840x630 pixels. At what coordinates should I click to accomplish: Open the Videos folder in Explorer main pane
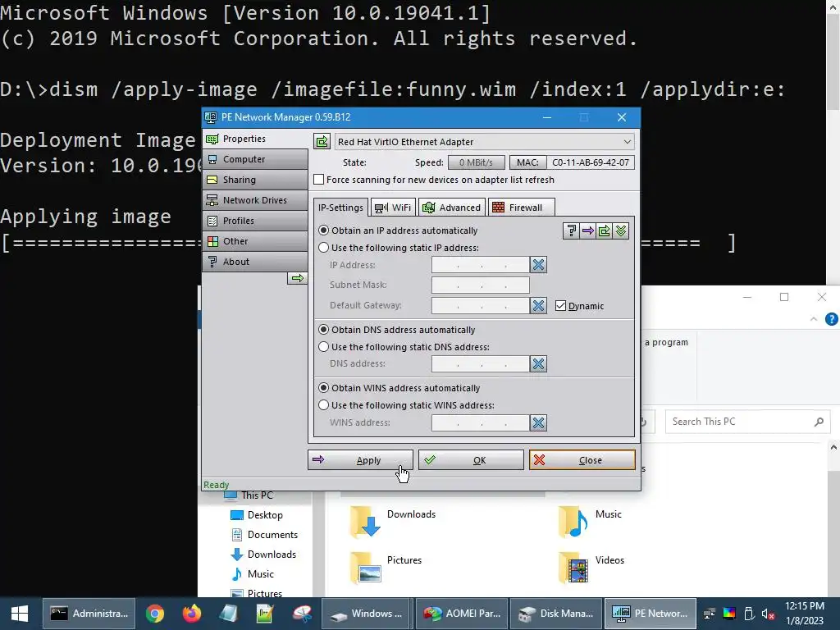pyautogui.click(x=591, y=568)
